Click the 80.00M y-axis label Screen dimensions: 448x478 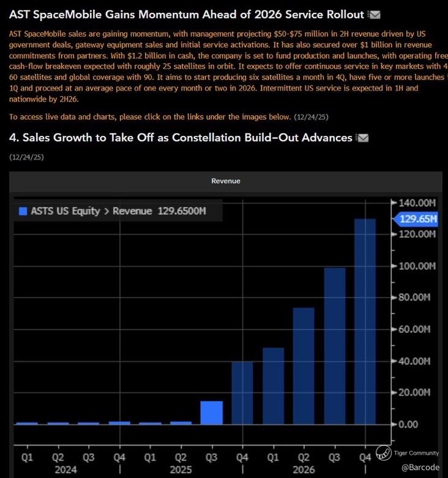point(414,297)
